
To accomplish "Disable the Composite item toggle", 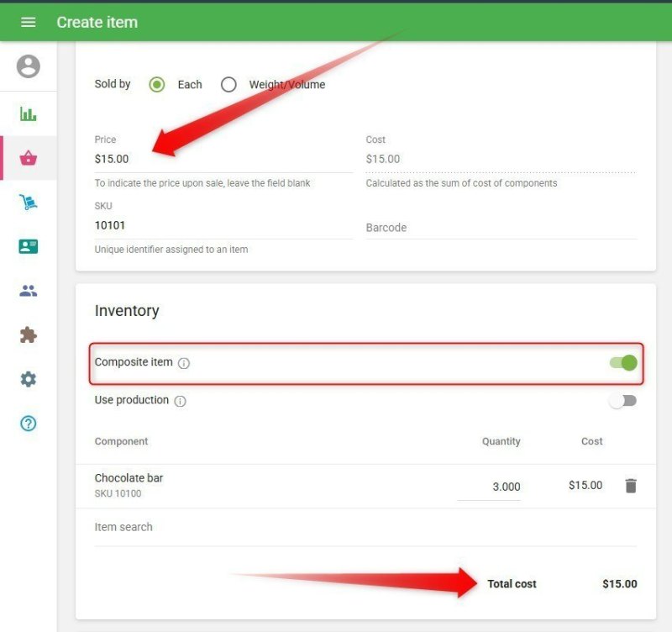I will click(623, 363).
